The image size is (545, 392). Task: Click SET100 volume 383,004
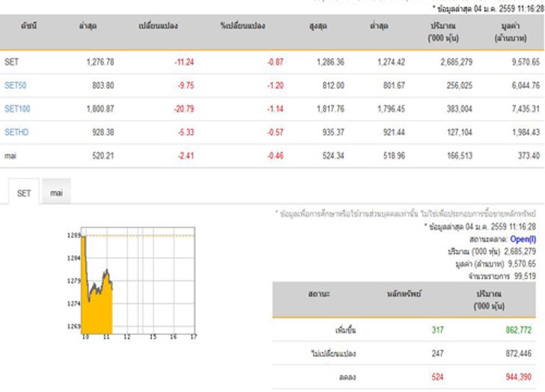pos(459,109)
